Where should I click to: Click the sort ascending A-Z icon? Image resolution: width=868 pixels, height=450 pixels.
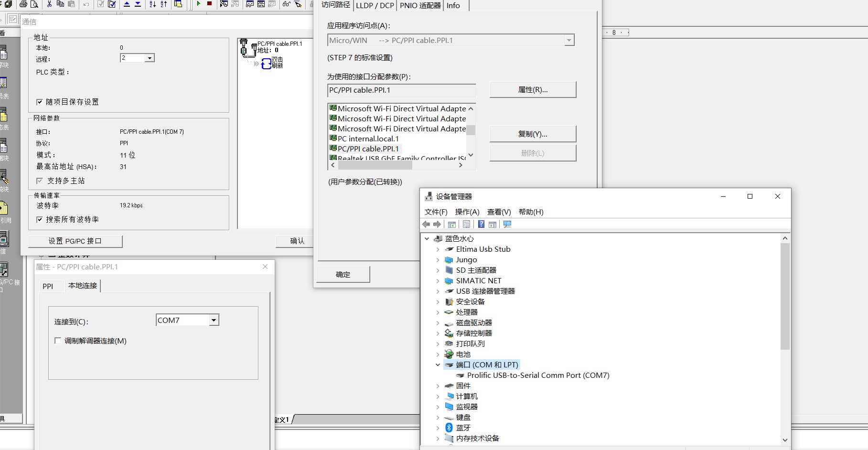click(152, 4)
